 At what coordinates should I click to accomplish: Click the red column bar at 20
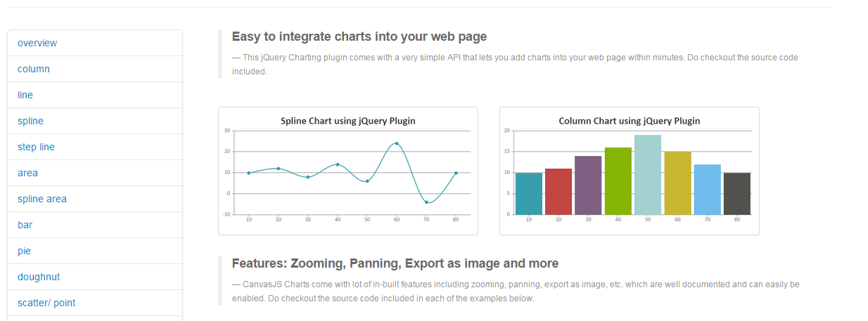pyautogui.click(x=559, y=191)
